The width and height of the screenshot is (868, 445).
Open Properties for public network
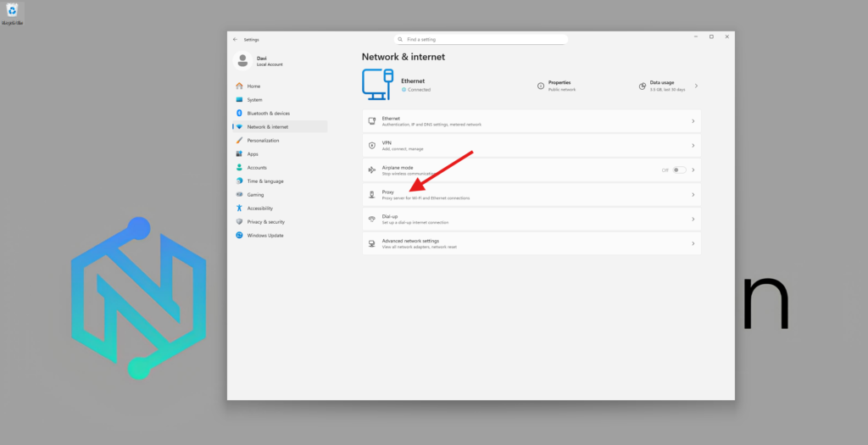557,86
